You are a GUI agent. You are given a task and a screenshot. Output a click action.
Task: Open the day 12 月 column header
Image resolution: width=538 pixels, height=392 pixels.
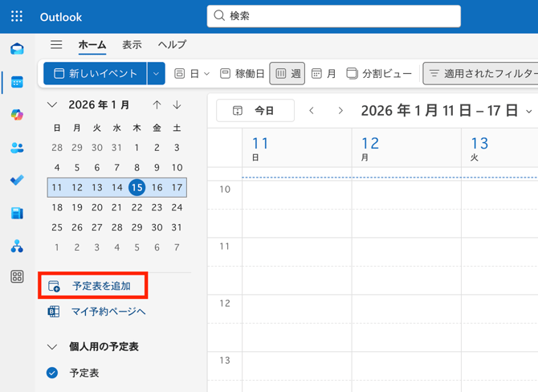pyautogui.click(x=406, y=149)
